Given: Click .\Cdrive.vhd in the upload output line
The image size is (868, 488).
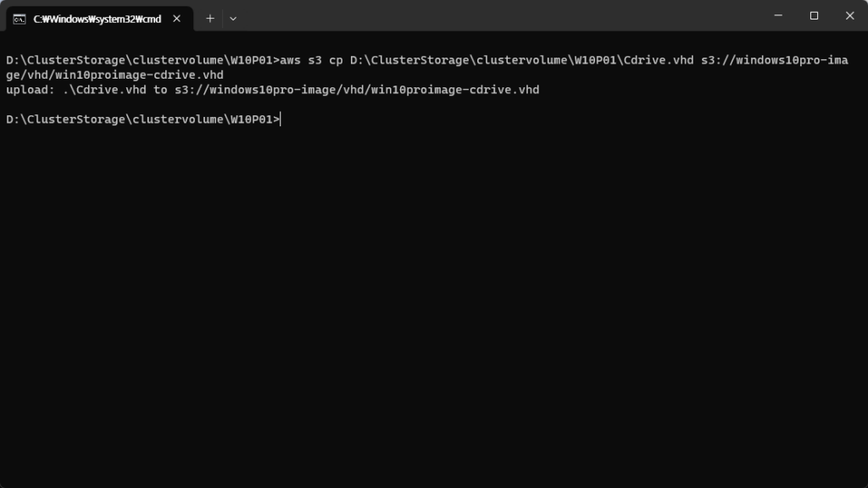Looking at the screenshot, I should pyautogui.click(x=104, y=90).
